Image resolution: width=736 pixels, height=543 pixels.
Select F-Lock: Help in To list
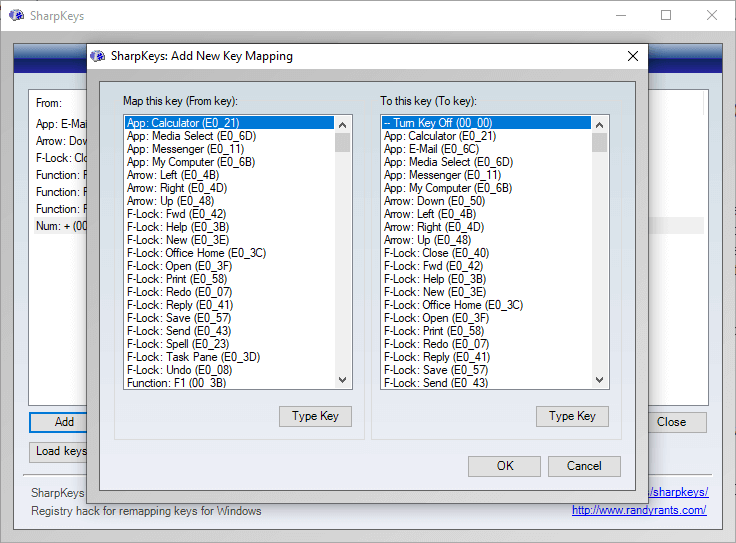pyautogui.click(x=486, y=279)
